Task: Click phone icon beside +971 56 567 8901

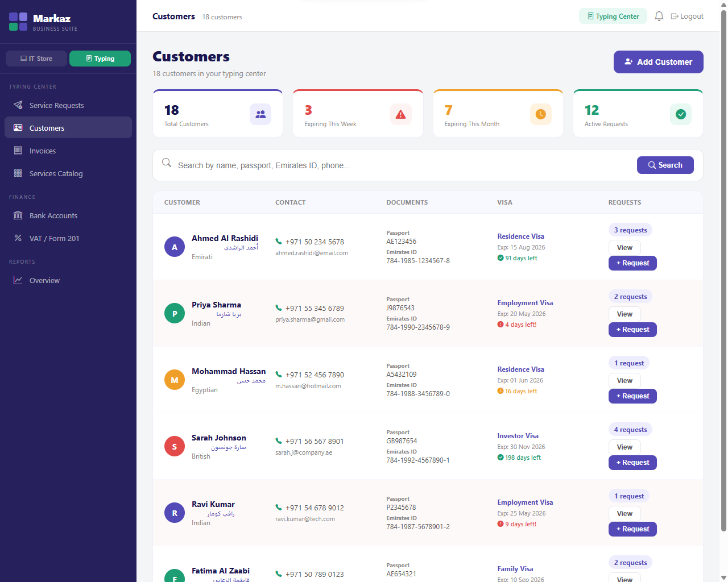Action: 279,441
